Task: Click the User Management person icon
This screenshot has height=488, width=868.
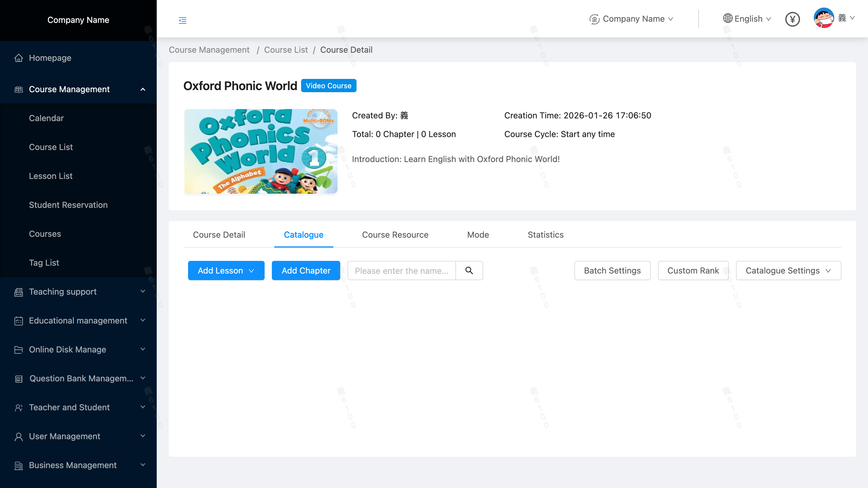Action: [x=18, y=436]
